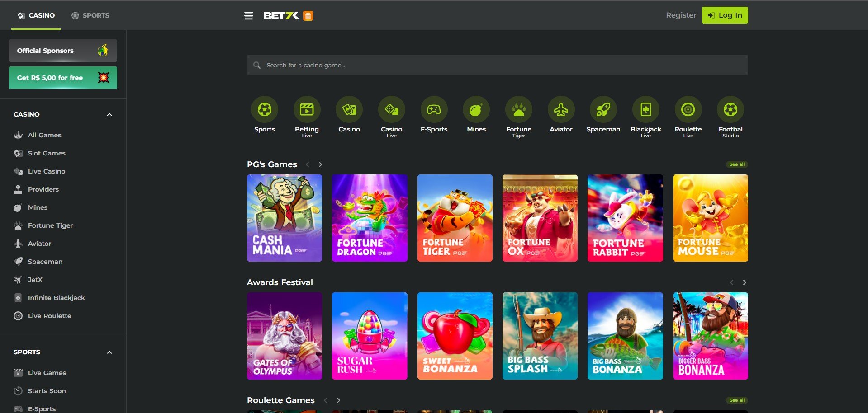Click See all for PG's Games
Screen dimensions: 868x413
(736, 164)
